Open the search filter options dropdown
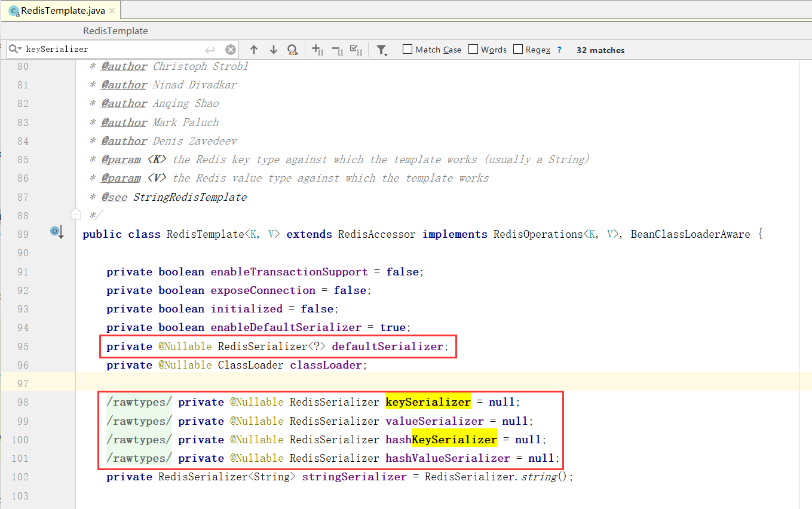 click(382, 50)
